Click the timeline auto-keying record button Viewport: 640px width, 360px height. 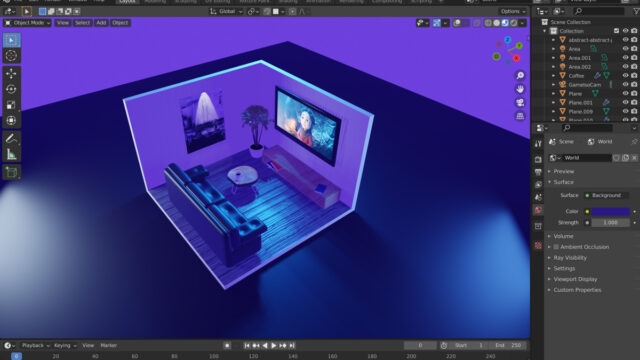coord(227,345)
